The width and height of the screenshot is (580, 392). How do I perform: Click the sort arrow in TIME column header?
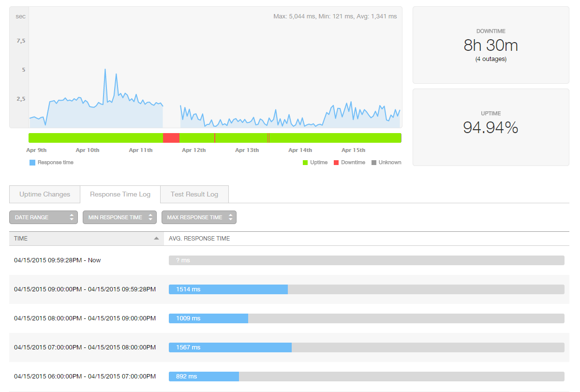point(156,239)
